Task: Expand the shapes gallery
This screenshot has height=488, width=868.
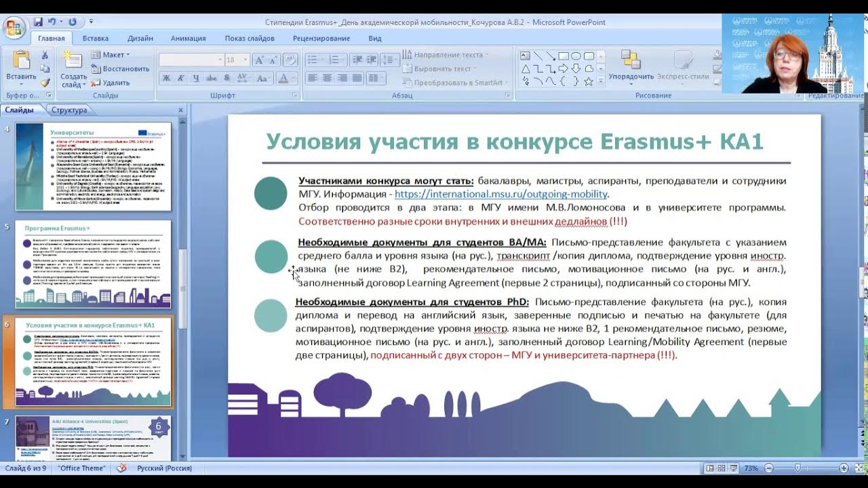Action: click(x=600, y=81)
